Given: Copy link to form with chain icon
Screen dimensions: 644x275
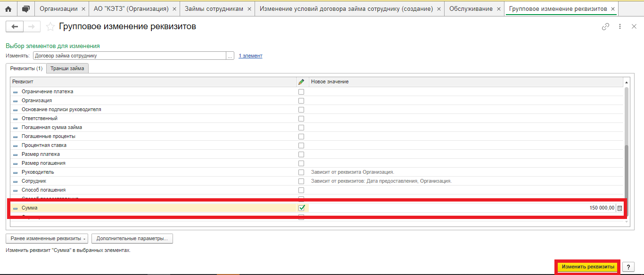Looking at the screenshot, I should [606, 27].
